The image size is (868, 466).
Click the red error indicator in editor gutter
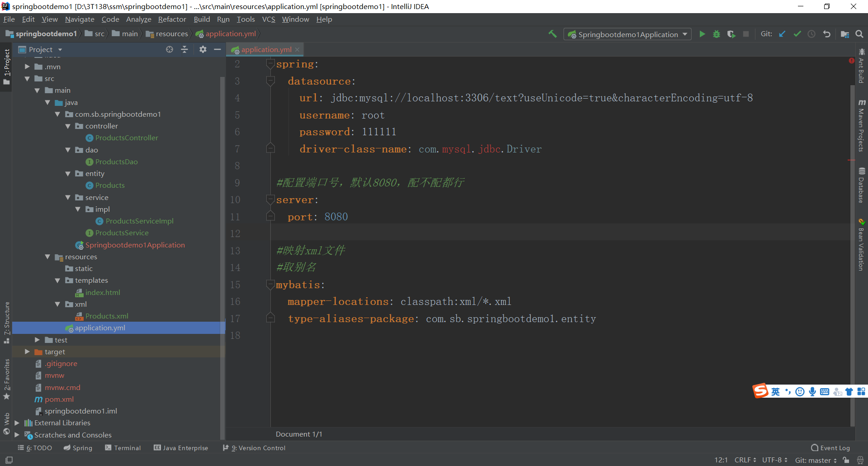pos(852,61)
